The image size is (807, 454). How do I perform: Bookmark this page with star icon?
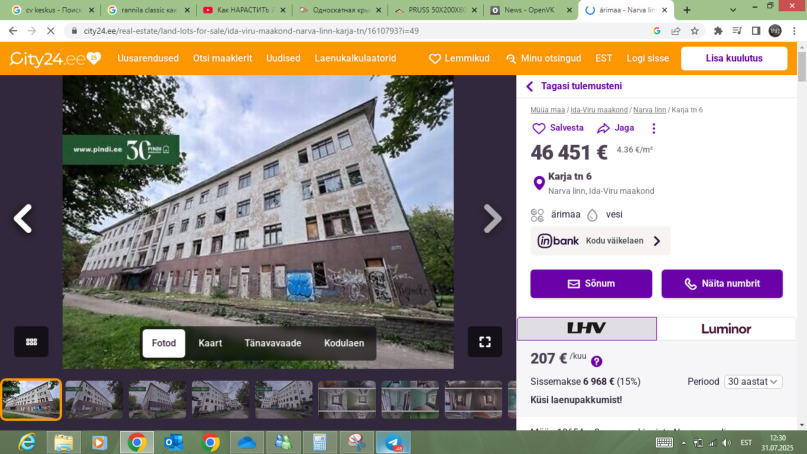(695, 31)
